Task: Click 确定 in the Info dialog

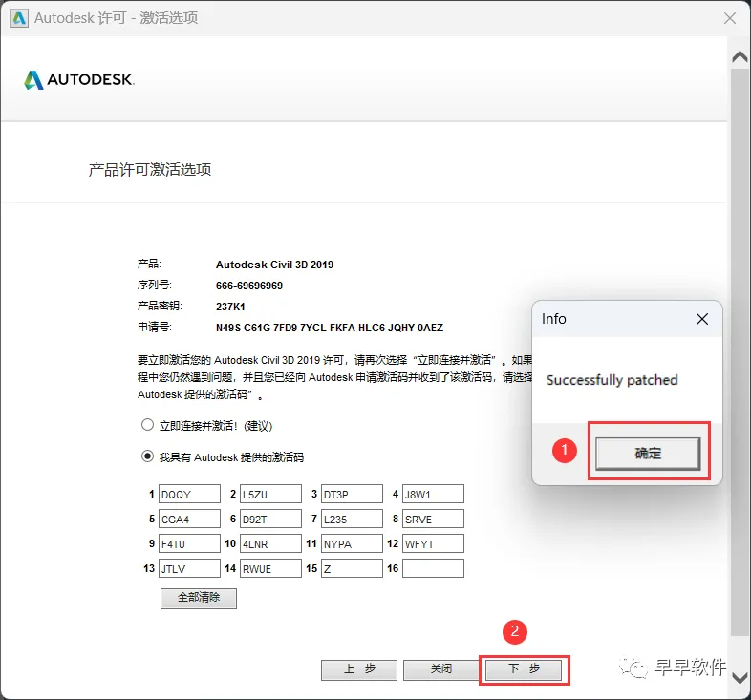Action: 648,453
